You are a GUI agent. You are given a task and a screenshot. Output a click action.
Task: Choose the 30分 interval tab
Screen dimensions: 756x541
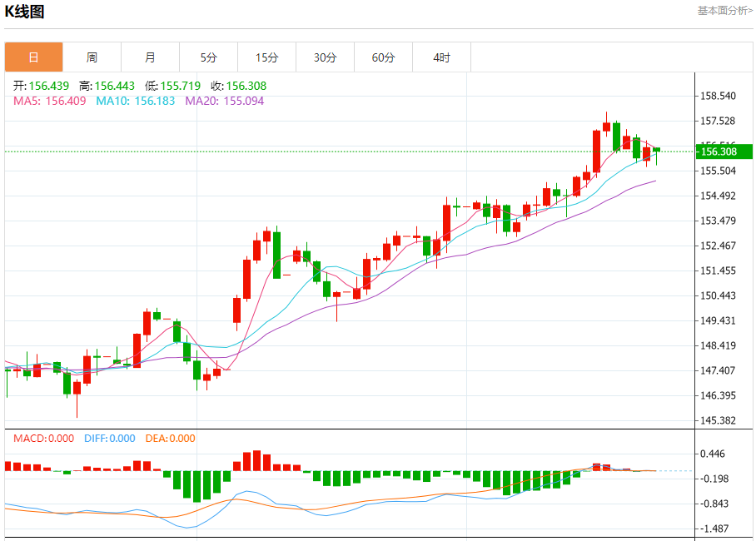[325, 57]
